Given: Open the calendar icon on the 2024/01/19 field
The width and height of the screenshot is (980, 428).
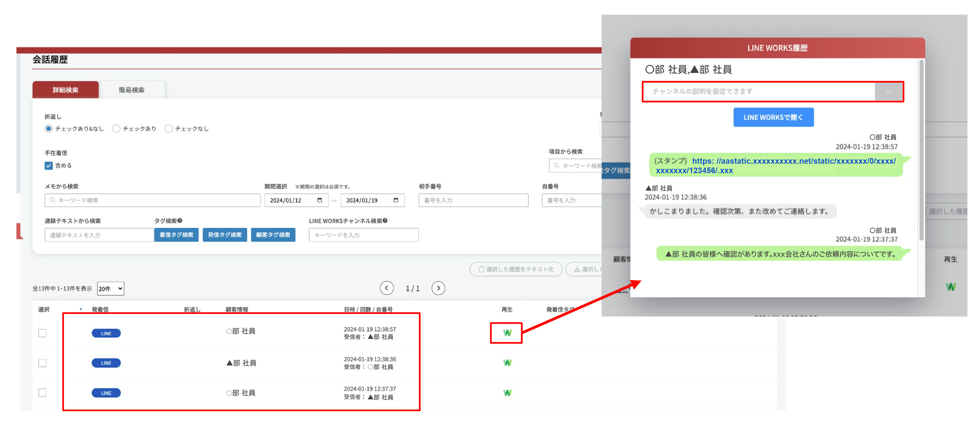Looking at the screenshot, I should (396, 200).
